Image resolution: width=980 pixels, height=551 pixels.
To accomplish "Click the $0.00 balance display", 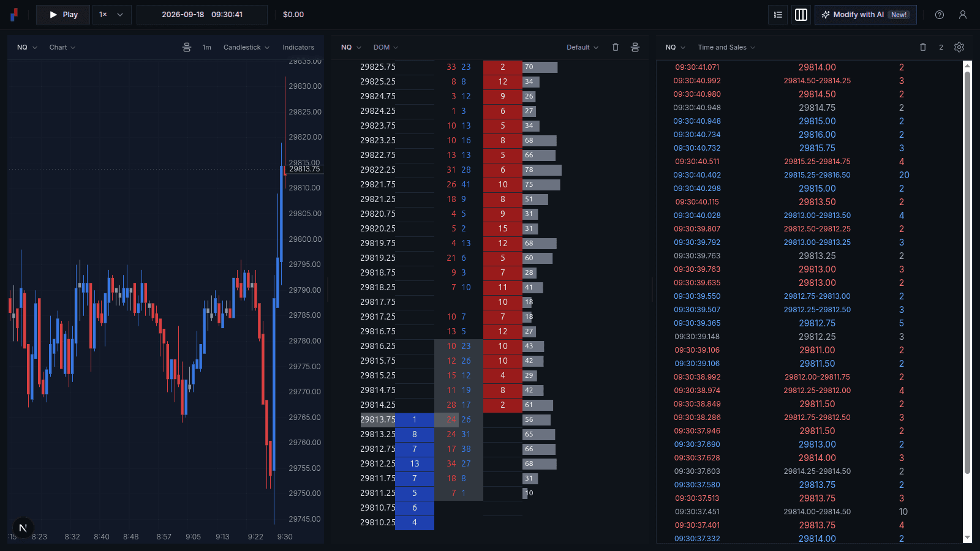I will pos(293,15).
